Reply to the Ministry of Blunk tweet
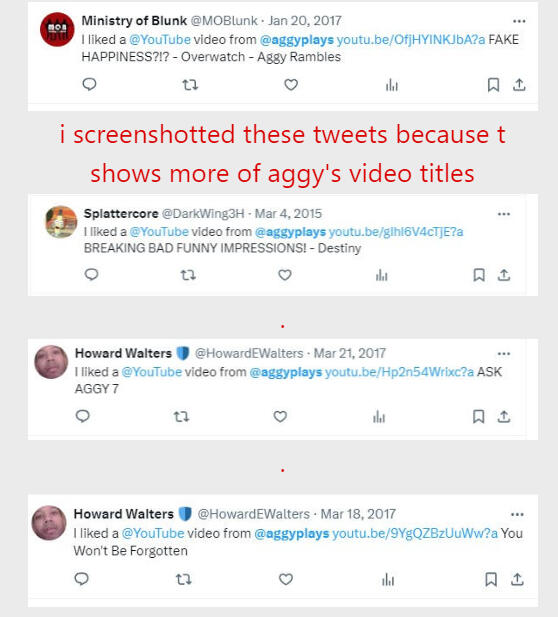This screenshot has width=558, height=617. point(89,84)
